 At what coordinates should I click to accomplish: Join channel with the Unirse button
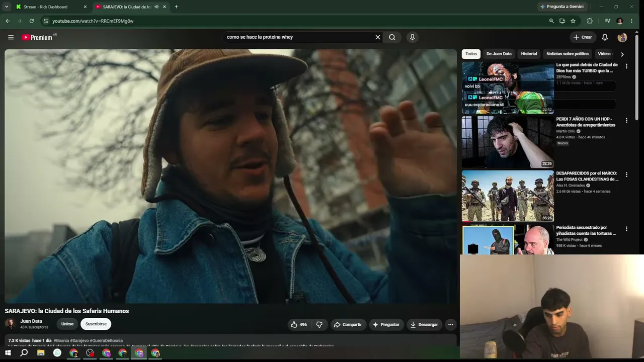pos(67,324)
